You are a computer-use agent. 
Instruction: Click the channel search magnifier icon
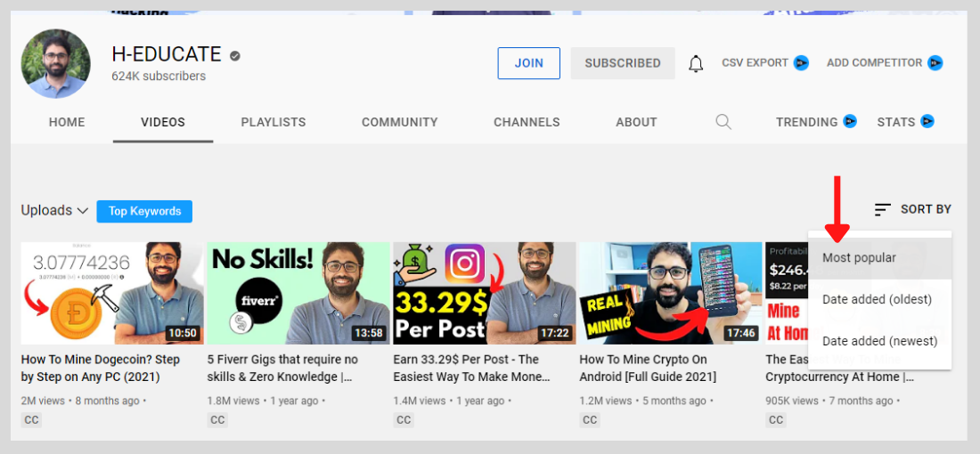tap(723, 122)
